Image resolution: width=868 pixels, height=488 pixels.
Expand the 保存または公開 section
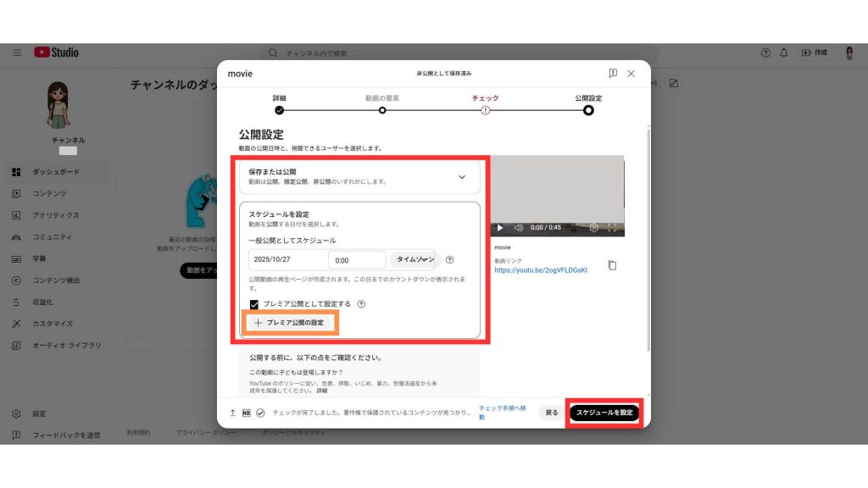pos(462,177)
